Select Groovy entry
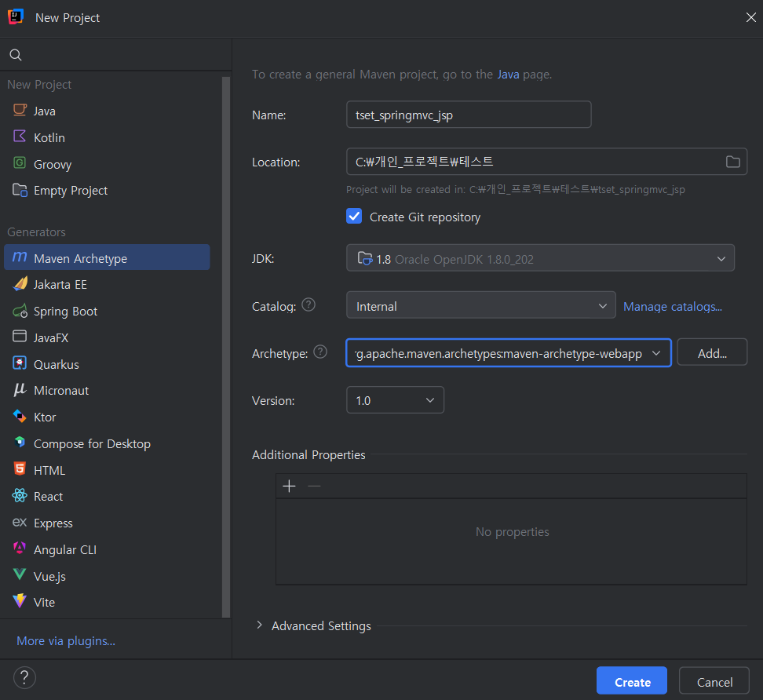The image size is (763, 700). click(x=107, y=165)
